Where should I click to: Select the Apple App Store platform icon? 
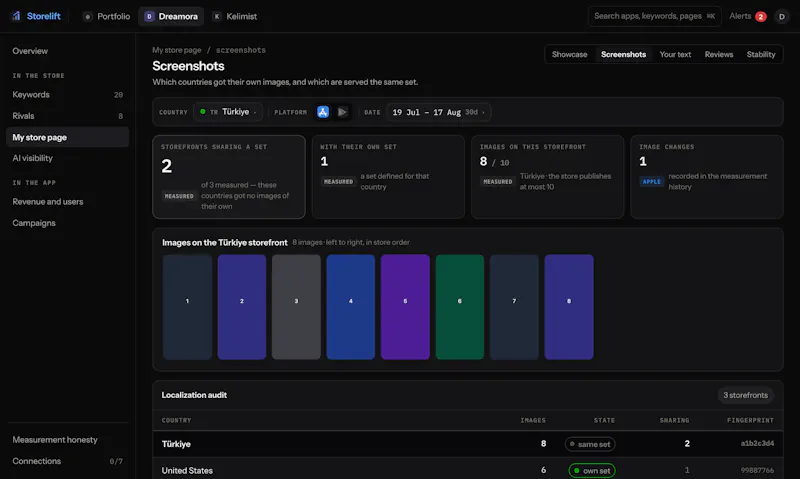pos(323,112)
